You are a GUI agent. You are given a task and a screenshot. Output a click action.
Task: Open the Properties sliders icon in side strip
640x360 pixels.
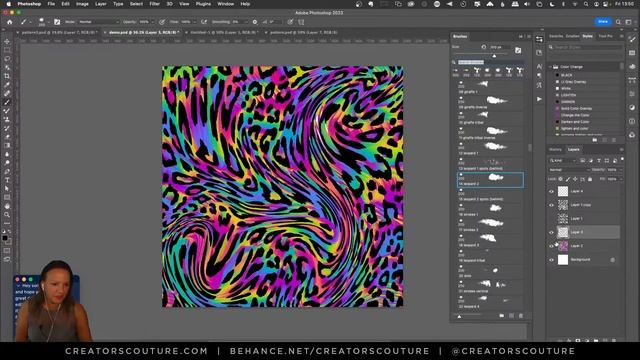pos(539,39)
